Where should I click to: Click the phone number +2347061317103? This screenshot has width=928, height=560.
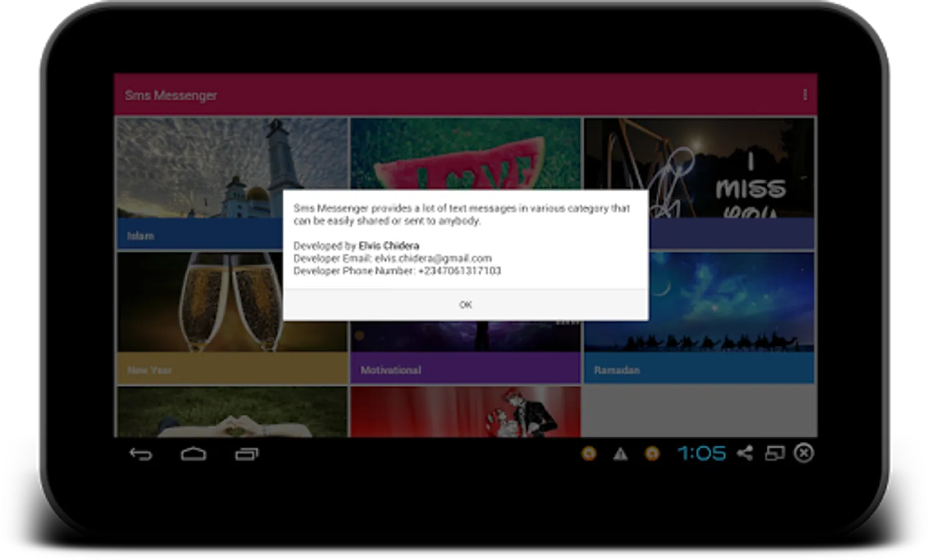tap(459, 271)
